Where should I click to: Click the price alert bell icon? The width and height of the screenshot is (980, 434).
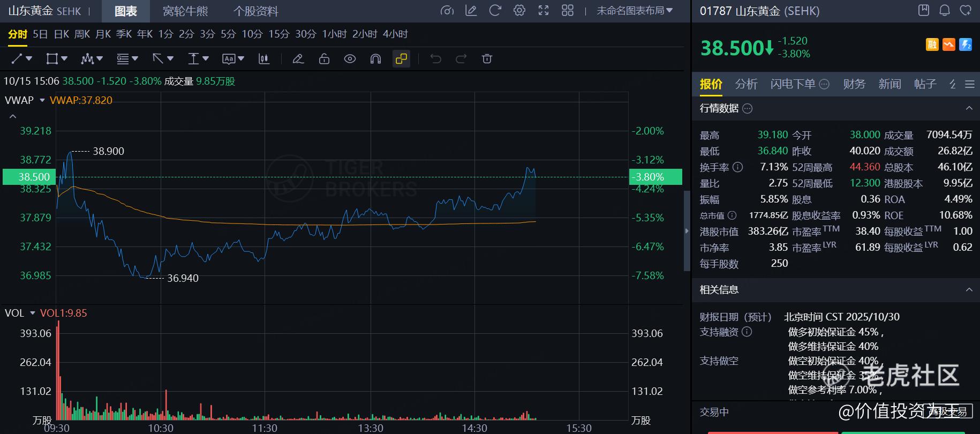(x=945, y=10)
